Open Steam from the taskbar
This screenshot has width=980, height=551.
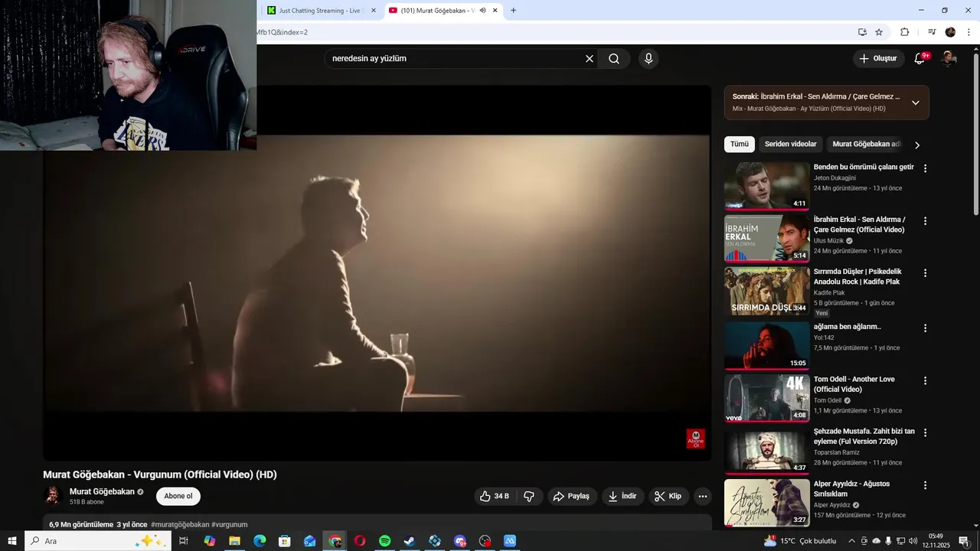pos(410,541)
